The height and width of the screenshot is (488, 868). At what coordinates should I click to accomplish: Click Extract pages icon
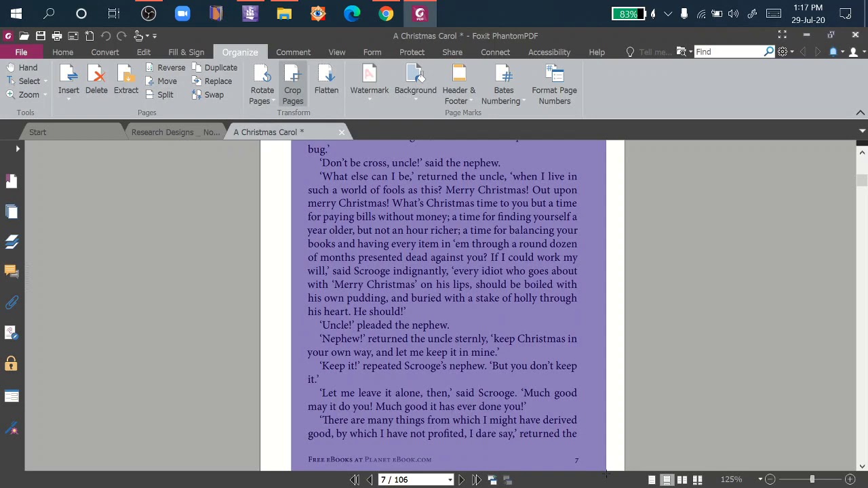point(125,79)
